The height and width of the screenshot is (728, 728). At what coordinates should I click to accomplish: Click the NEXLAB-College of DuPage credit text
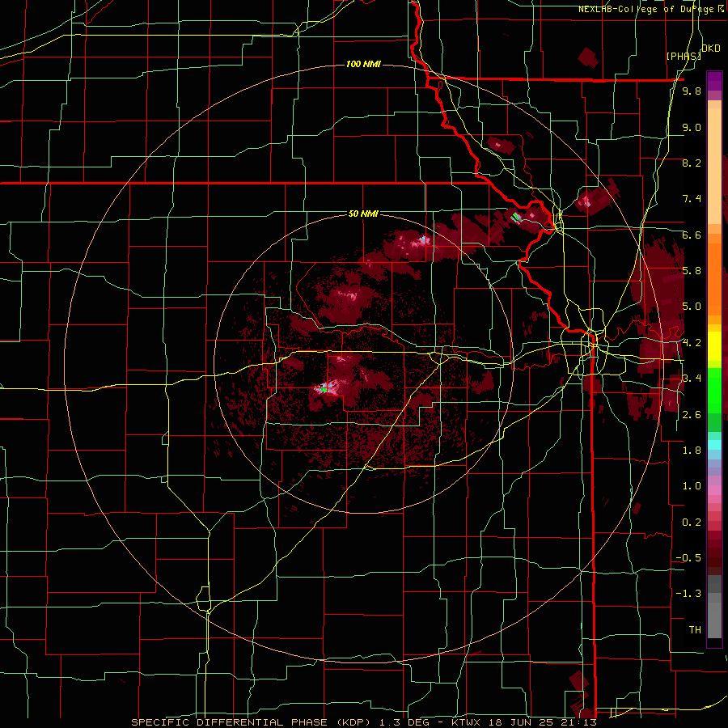[x=652, y=9]
